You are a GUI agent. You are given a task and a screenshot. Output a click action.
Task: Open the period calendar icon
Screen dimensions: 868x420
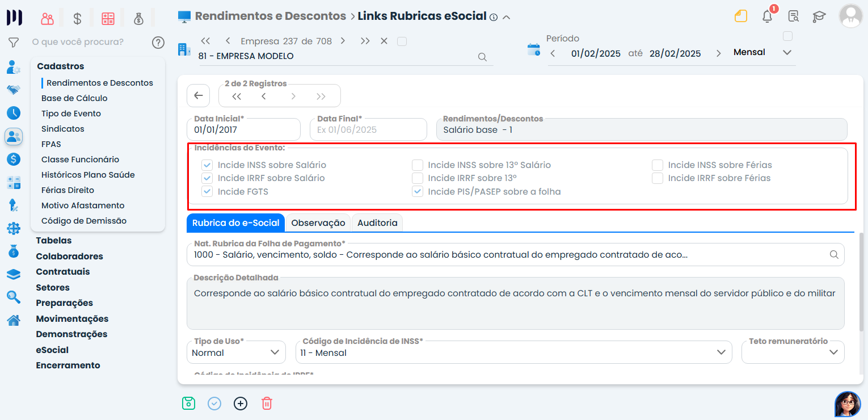click(534, 49)
